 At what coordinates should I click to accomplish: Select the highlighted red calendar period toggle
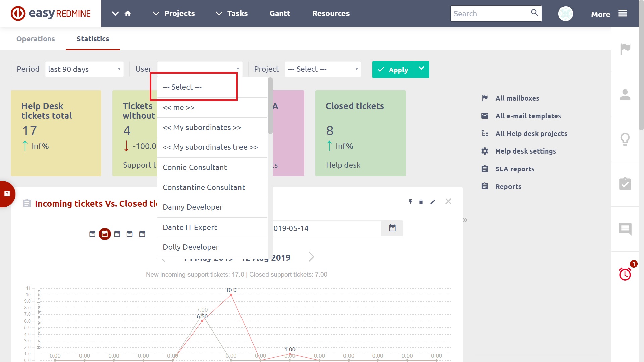pos(105,234)
